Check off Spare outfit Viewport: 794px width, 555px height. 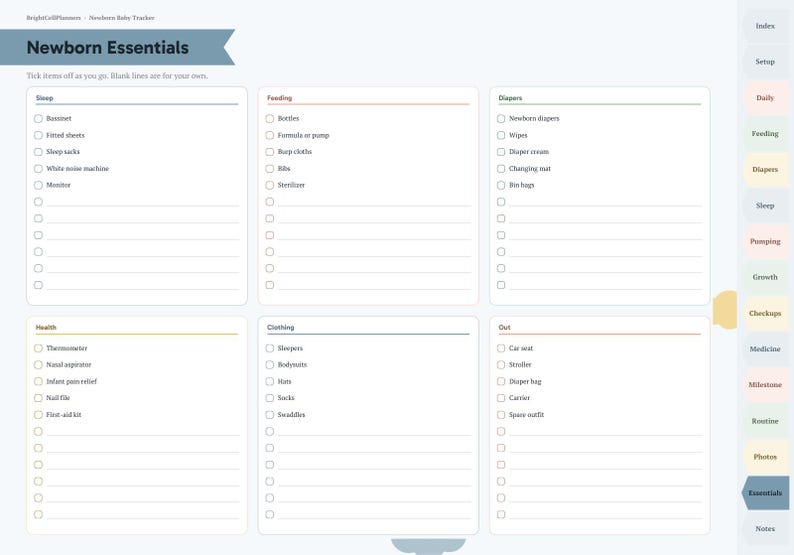pyautogui.click(x=501, y=415)
